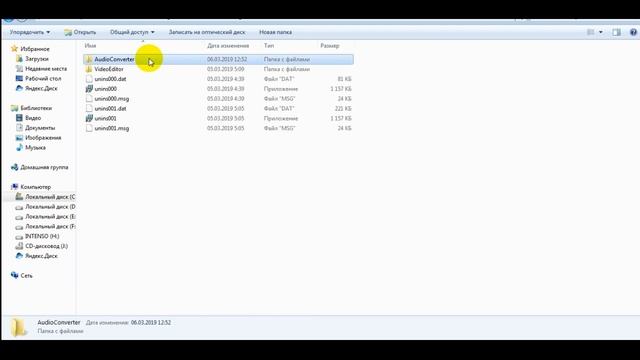Click the large folder icon in details pane

[18, 327]
